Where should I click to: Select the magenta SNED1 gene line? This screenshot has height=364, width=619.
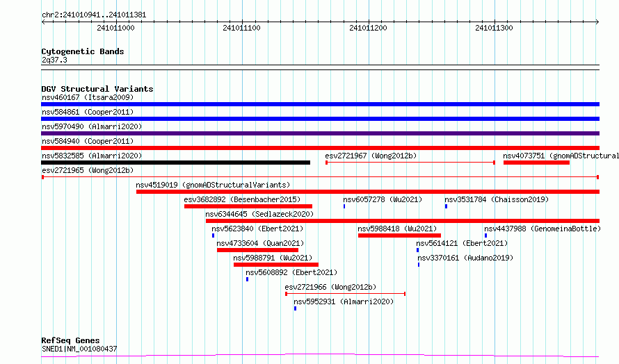[320, 356]
